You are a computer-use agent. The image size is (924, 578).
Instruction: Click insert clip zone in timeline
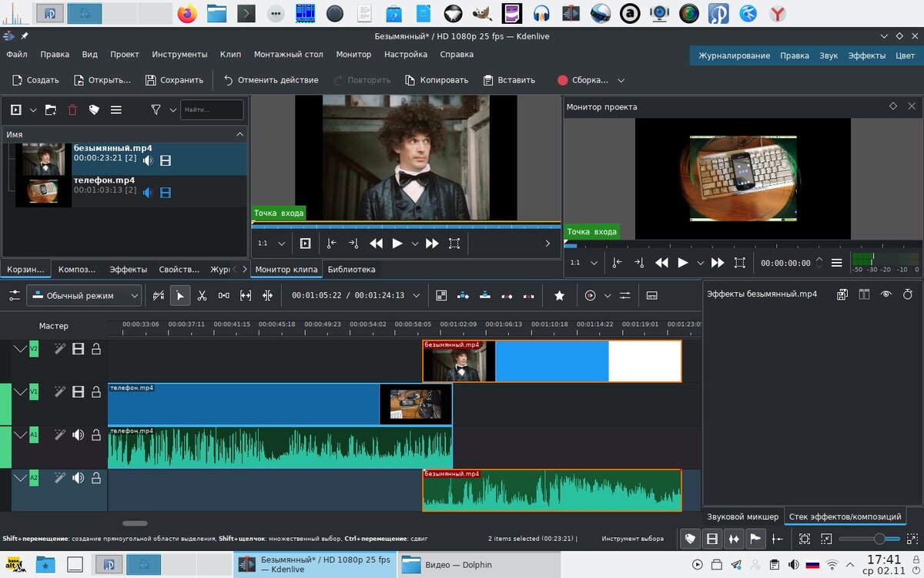point(464,295)
